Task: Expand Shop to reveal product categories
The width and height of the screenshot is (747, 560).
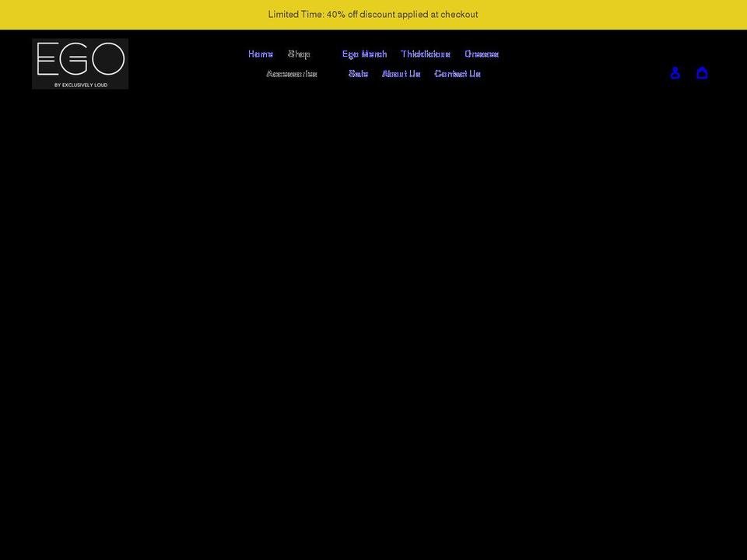Action: click(300, 54)
